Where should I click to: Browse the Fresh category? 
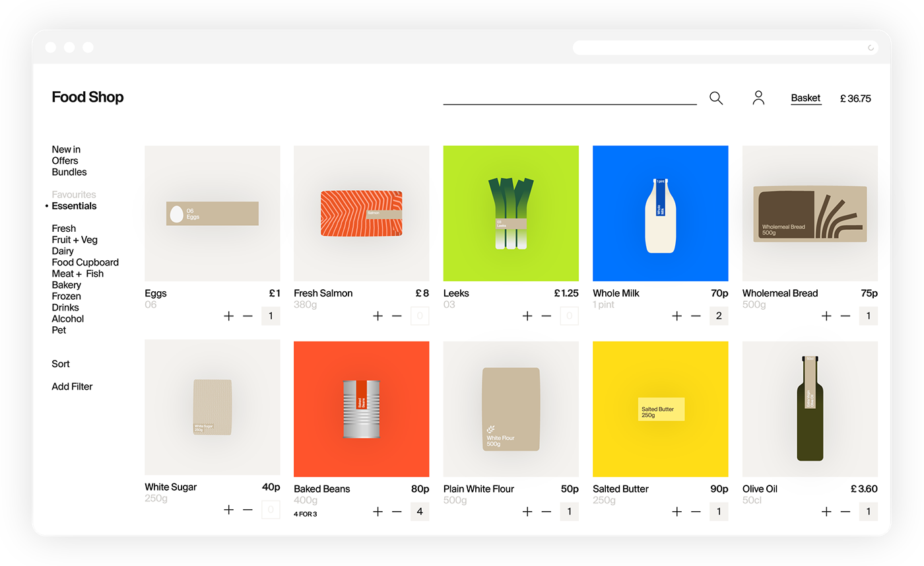(64, 229)
